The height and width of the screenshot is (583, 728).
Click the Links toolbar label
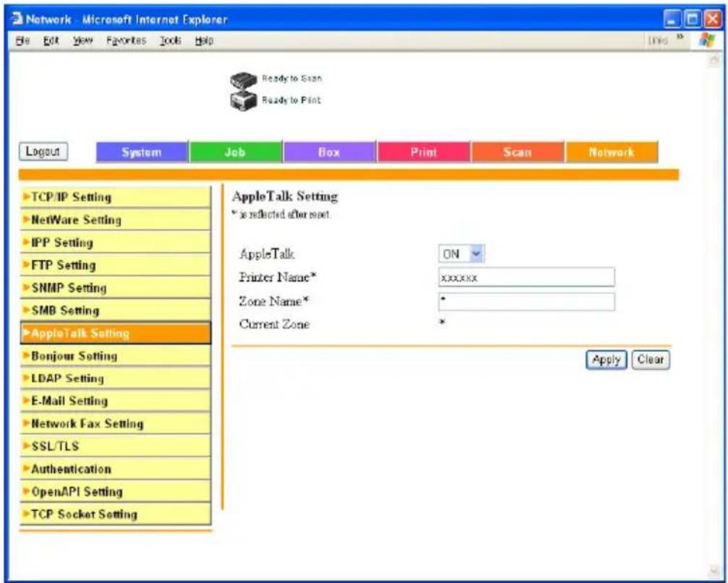tap(658, 40)
